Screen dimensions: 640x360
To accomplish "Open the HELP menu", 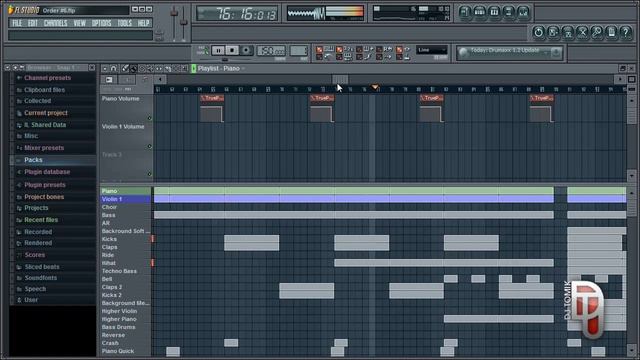I will pyautogui.click(x=143, y=23).
